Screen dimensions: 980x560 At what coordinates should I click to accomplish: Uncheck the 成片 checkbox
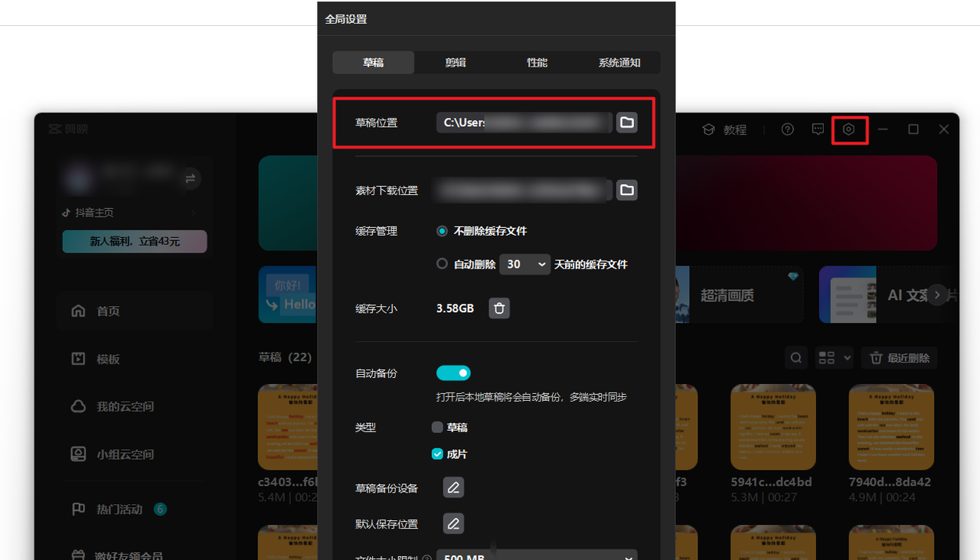pos(437,454)
